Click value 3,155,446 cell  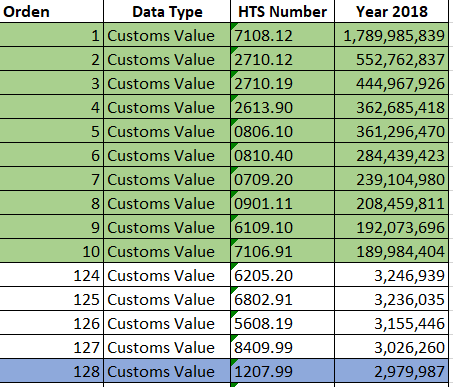pyautogui.click(x=391, y=323)
